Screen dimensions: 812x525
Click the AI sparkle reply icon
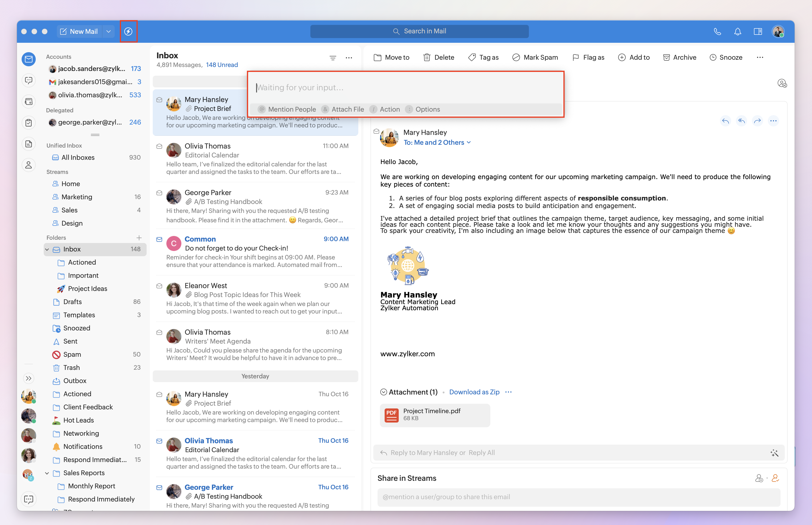tap(774, 453)
